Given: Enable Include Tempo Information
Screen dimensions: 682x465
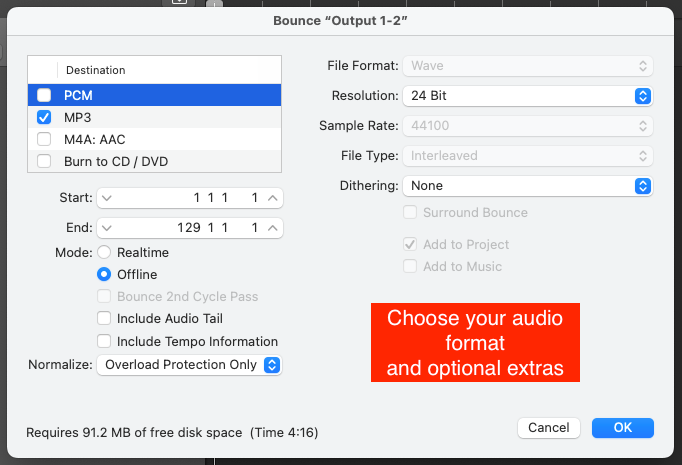Looking at the screenshot, I should (x=104, y=342).
